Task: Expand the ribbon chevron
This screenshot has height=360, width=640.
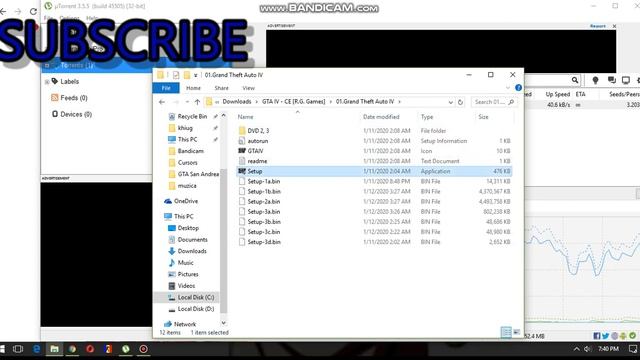Action: (x=508, y=88)
